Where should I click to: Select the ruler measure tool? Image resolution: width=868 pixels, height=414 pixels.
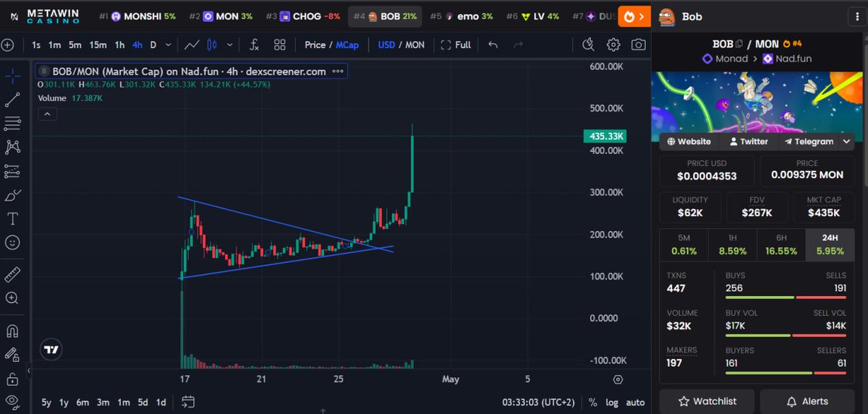12,275
